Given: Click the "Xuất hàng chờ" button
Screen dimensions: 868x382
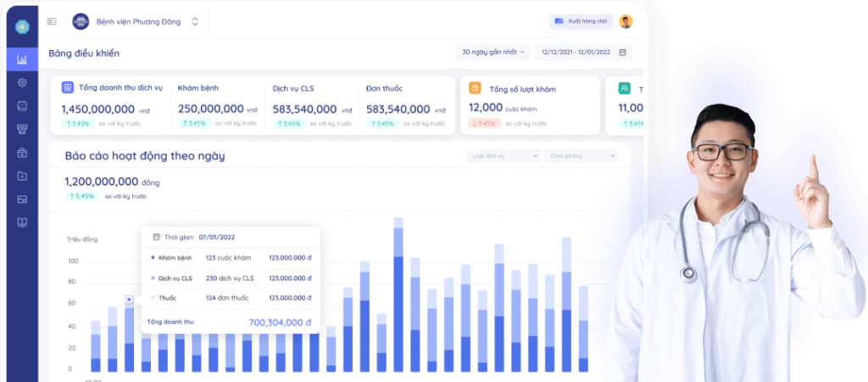Looking at the screenshot, I should click(580, 21).
